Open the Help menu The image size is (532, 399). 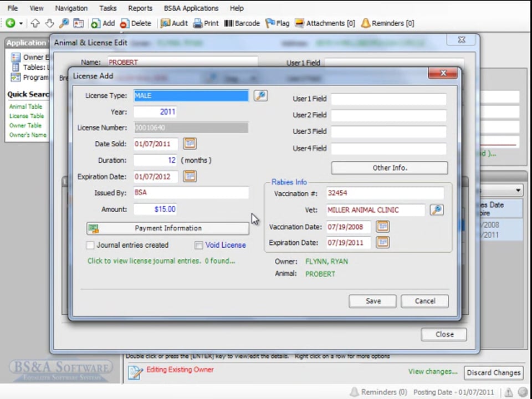click(x=237, y=8)
